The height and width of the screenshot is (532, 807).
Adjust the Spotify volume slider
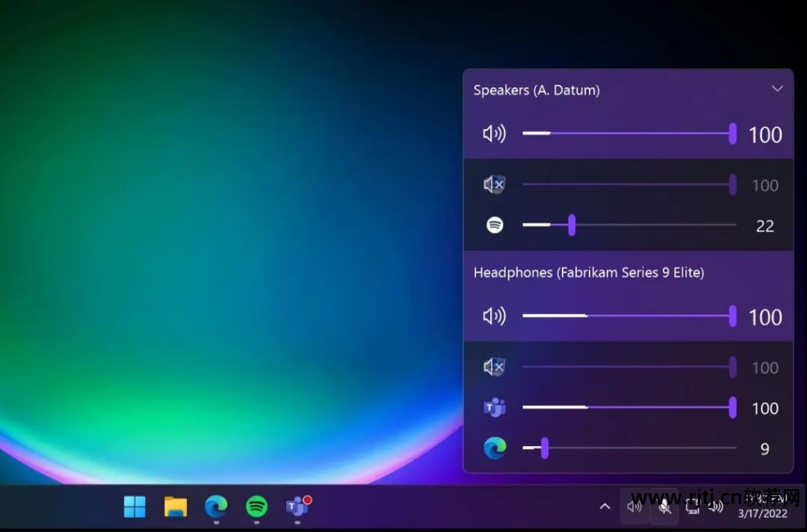click(x=629, y=225)
